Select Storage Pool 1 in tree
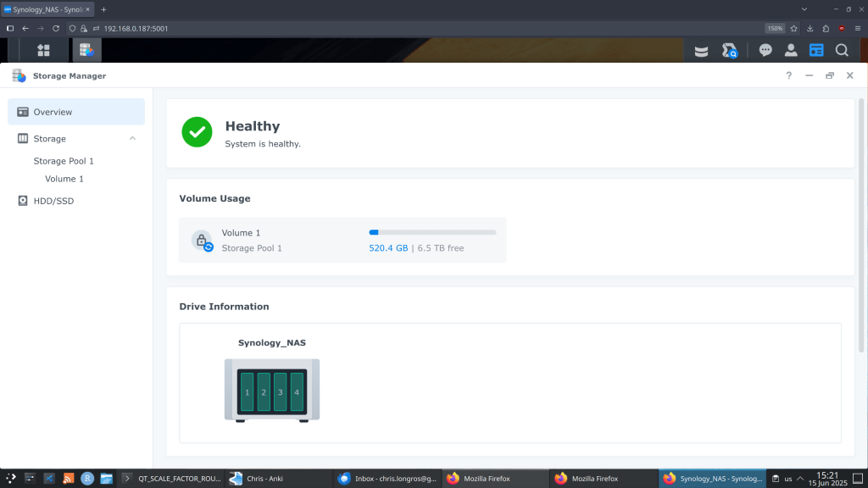Viewport: 868px width, 488px height. coord(64,161)
